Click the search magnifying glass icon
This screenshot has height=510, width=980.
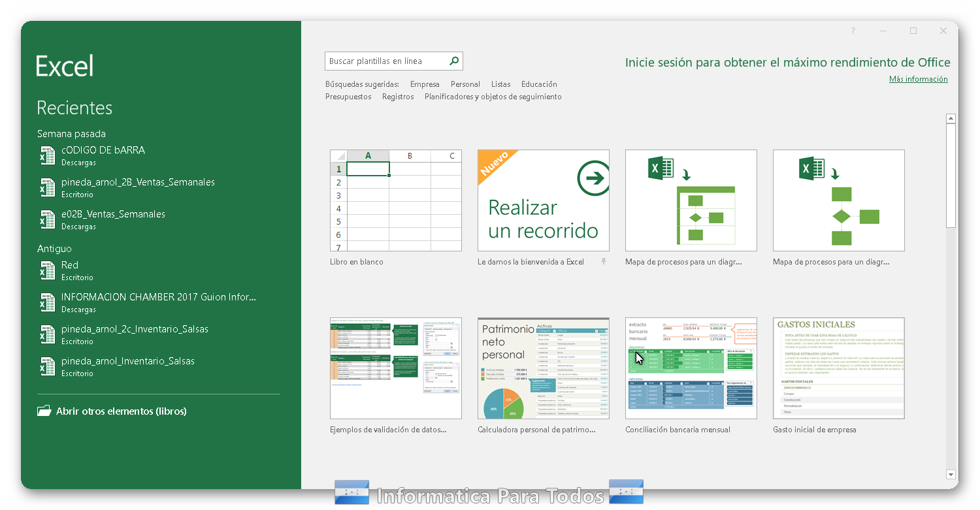coord(453,61)
